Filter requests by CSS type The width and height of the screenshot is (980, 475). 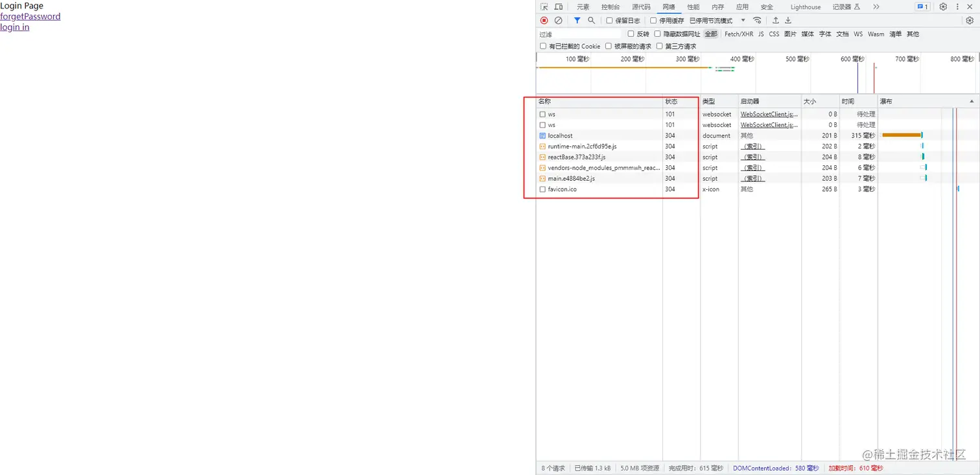pyautogui.click(x=774, y=34)
